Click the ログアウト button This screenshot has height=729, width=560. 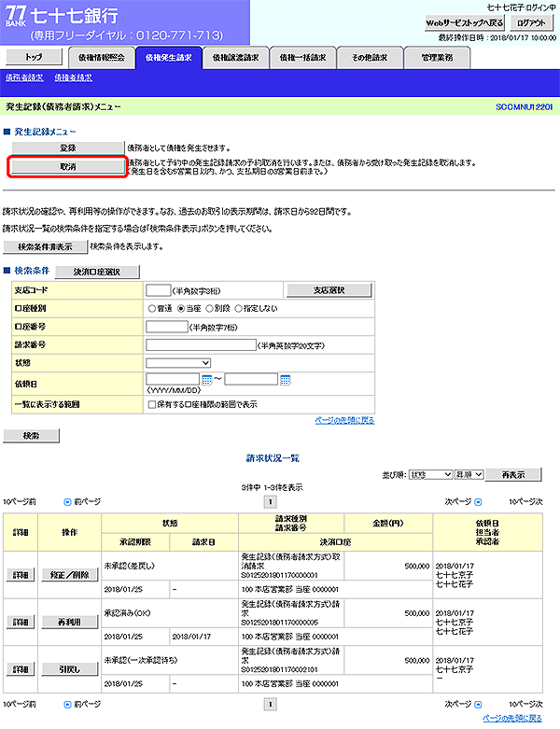point(531,22)
